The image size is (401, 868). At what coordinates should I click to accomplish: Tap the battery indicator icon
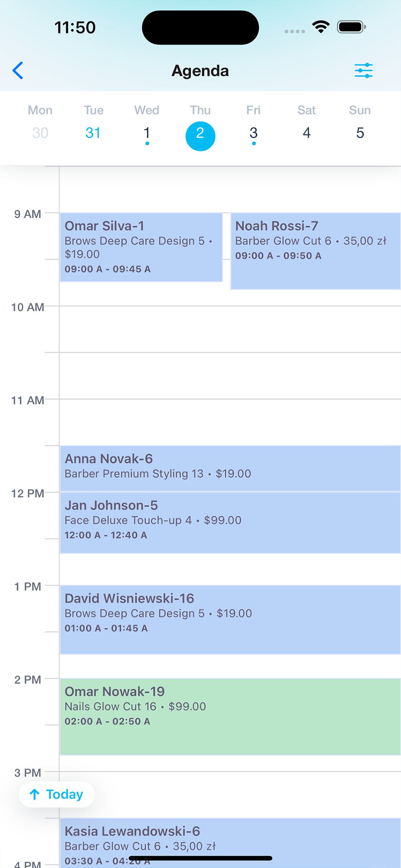(x=351, y=27)
